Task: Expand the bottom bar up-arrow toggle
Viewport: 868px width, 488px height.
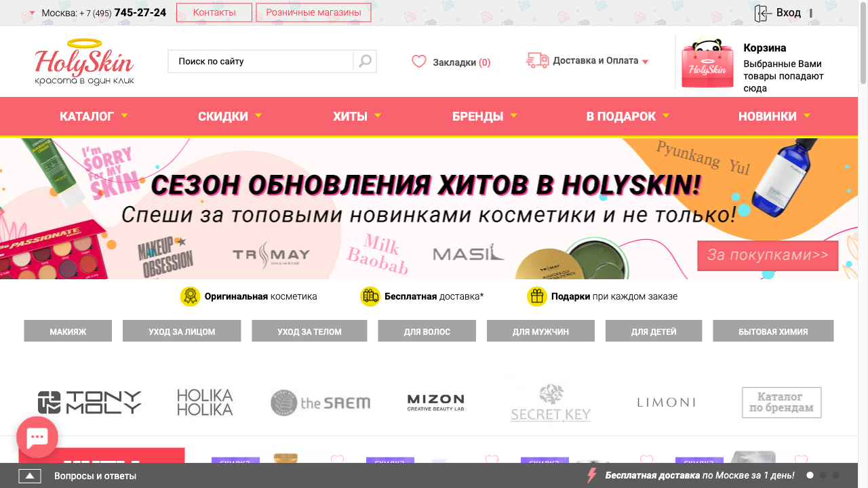Action: [x=30, y=476]
